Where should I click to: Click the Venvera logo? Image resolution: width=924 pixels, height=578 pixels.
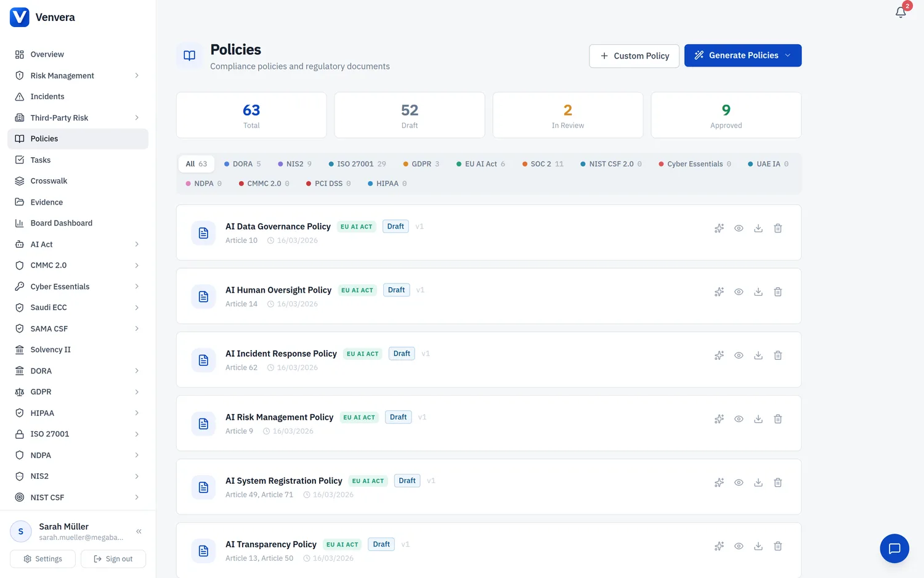click(x=20, y=17)
